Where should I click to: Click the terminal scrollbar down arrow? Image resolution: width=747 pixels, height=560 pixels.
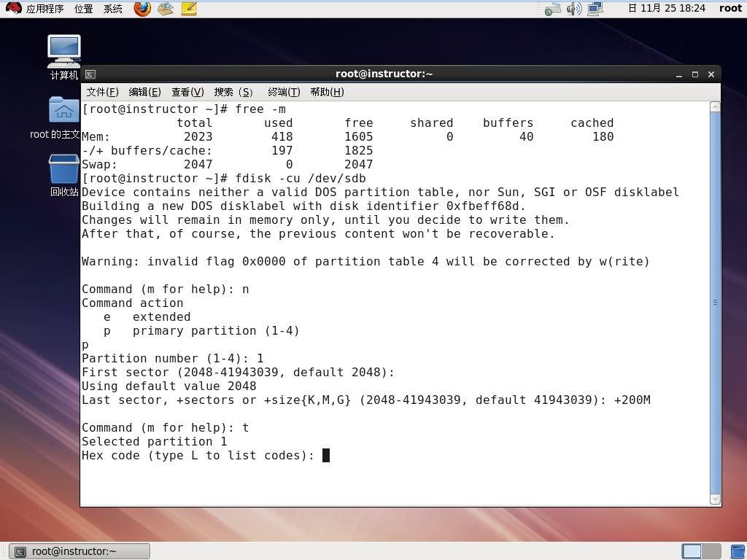[x=715, y=499]
